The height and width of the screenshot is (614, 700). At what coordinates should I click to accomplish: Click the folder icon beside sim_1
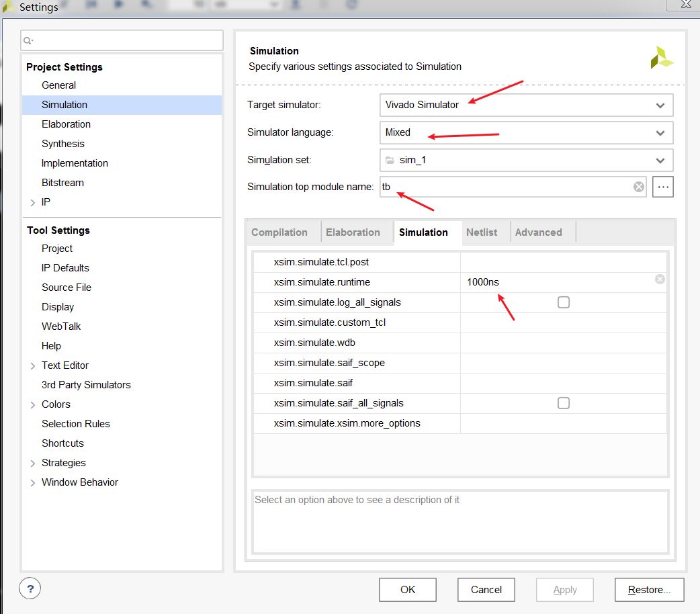(390, 161)
